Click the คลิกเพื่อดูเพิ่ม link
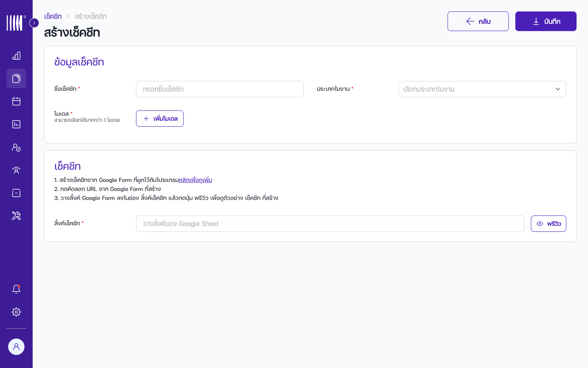The height and width of the screenshot is (368, 588). [x=195, y=180]
